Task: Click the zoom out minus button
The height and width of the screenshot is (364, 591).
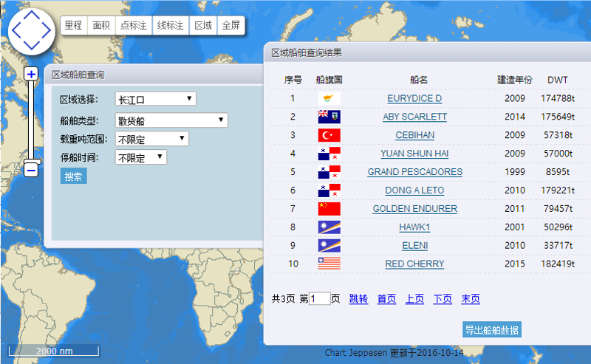Action: [31, 170]
